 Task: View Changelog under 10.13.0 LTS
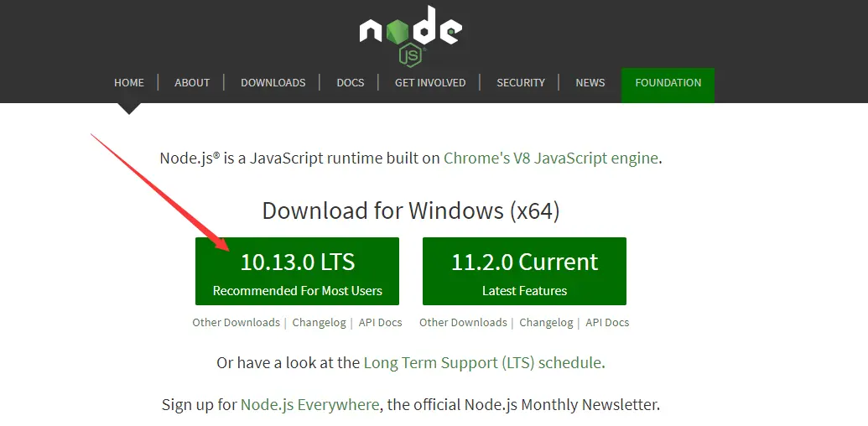(x=319, y=323)
